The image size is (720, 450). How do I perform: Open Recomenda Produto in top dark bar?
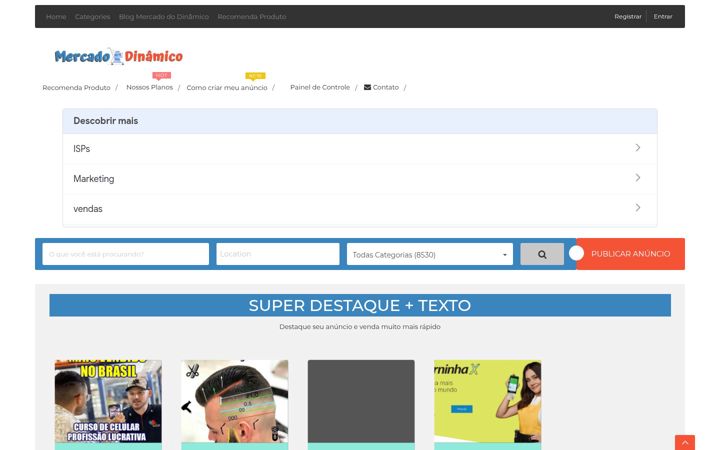[x=252, y=17]
